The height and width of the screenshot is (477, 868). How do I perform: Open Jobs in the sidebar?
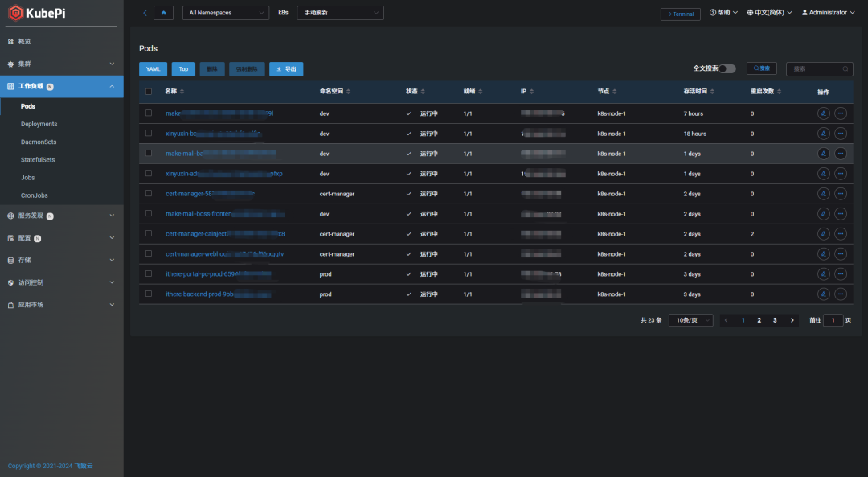27,178
